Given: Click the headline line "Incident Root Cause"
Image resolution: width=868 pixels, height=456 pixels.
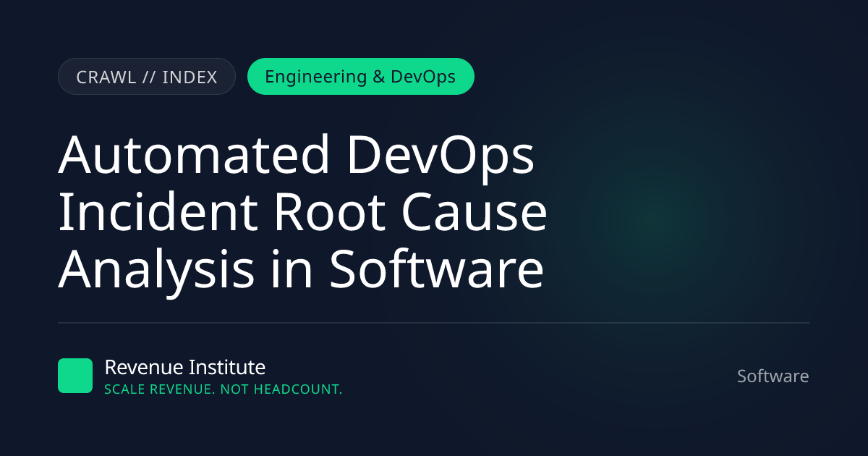Looking at the screenshot, I should pos(302,212).
